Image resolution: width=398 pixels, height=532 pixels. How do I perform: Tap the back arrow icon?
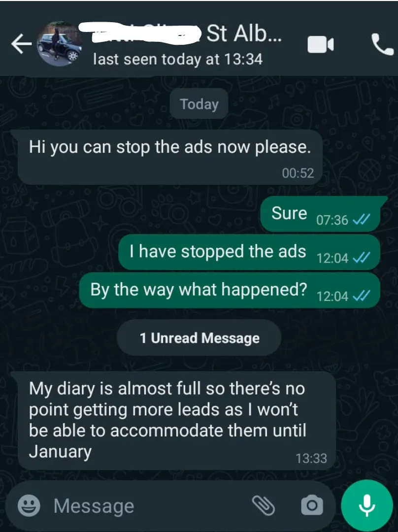21,44
